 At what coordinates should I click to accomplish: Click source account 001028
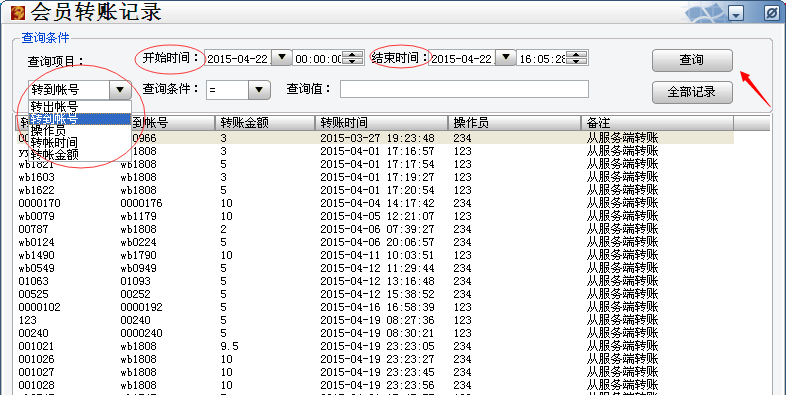[x=36, y=385]
